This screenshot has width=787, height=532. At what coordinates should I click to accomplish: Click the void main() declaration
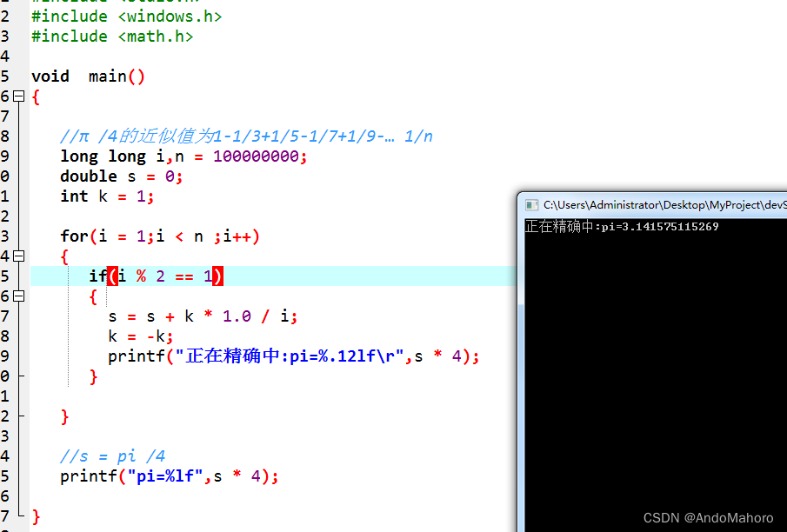[88, 76]
